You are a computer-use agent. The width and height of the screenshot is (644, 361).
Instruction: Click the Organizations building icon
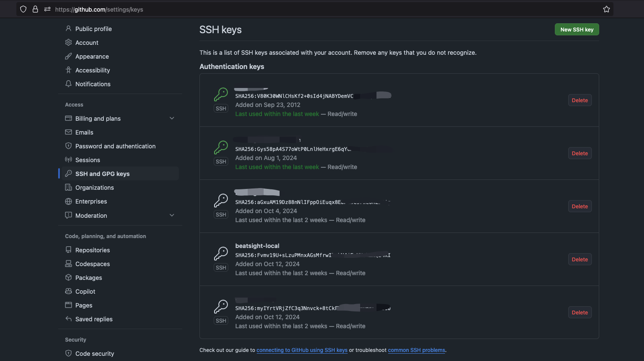coord(69,187)
